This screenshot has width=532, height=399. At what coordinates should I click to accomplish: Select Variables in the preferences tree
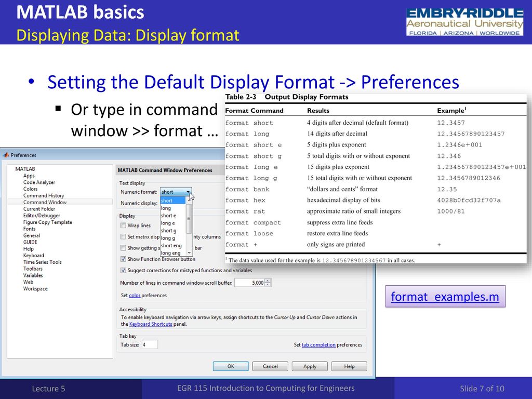click(x=33, y=275)
